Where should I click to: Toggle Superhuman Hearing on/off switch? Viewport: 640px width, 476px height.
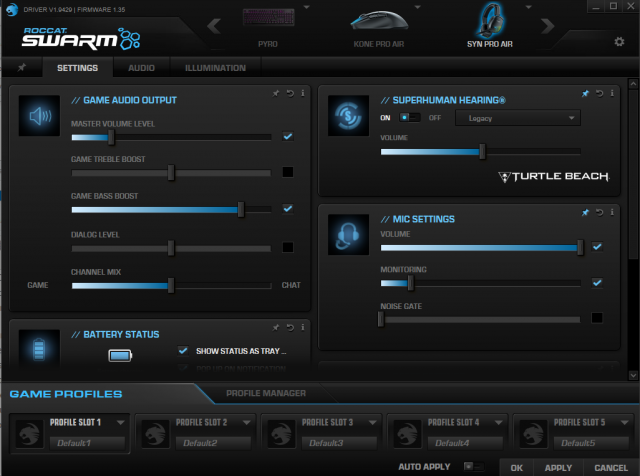pyautogui.click(x=410, y=118)
